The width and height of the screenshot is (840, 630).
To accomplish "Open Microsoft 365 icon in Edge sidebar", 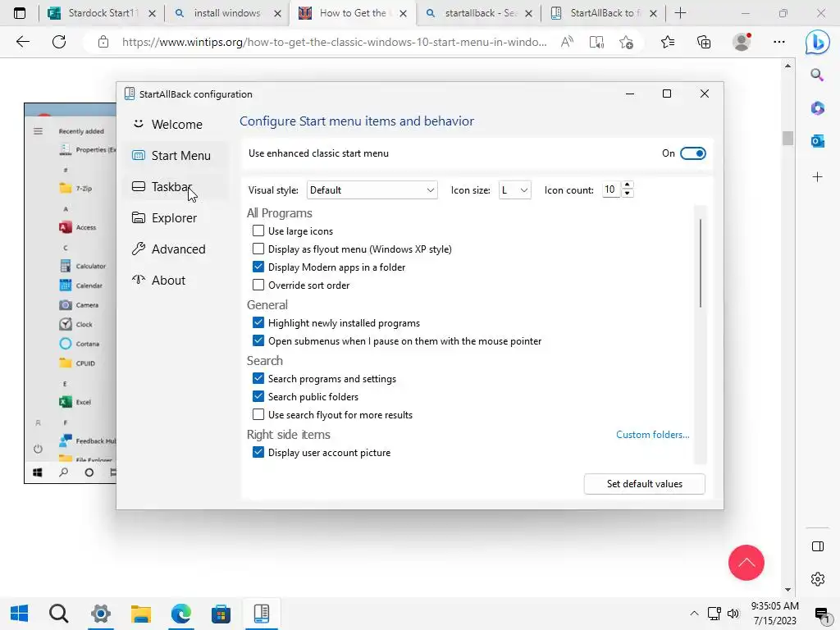I will [817, 107].
